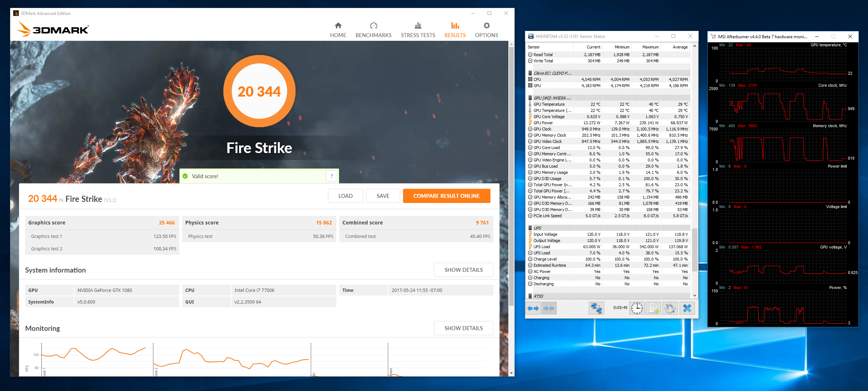
Task: Click the Current column header in HWiNFO
Action: click(x=588, y=47)
